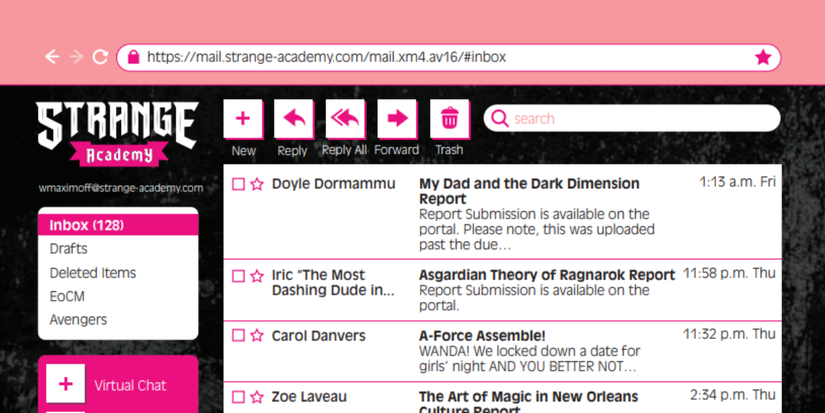The width and height of the screenshot is (825, 413).
Task: Go back with the browser back arrow
Action: (x=52, y=57)
